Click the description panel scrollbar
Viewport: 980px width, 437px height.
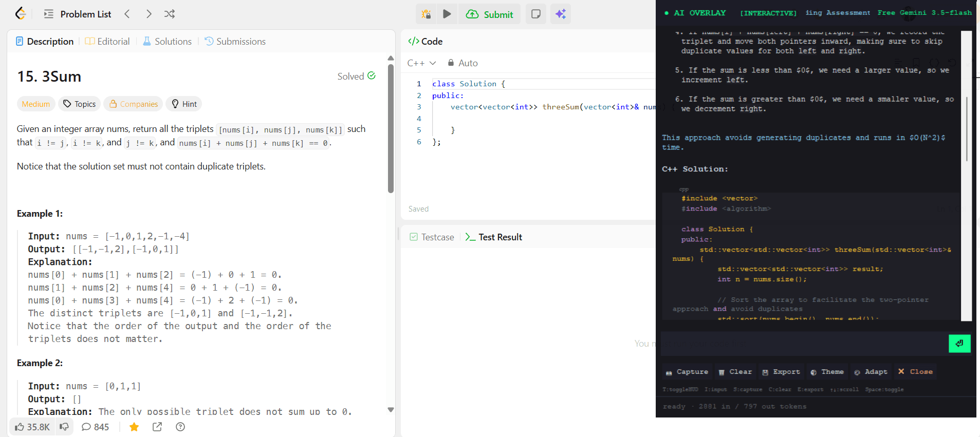point(391,128)
